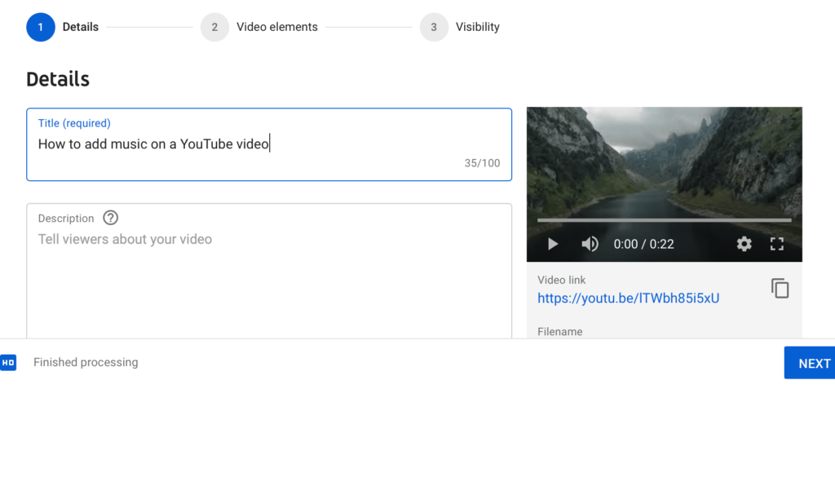Click the 'Video link' label
The width and height of the screenshot is (835, 504).
click(561, 280)
